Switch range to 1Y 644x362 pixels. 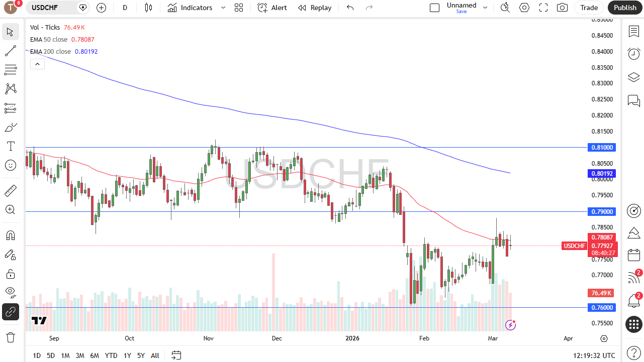click(x=127, y=355)
